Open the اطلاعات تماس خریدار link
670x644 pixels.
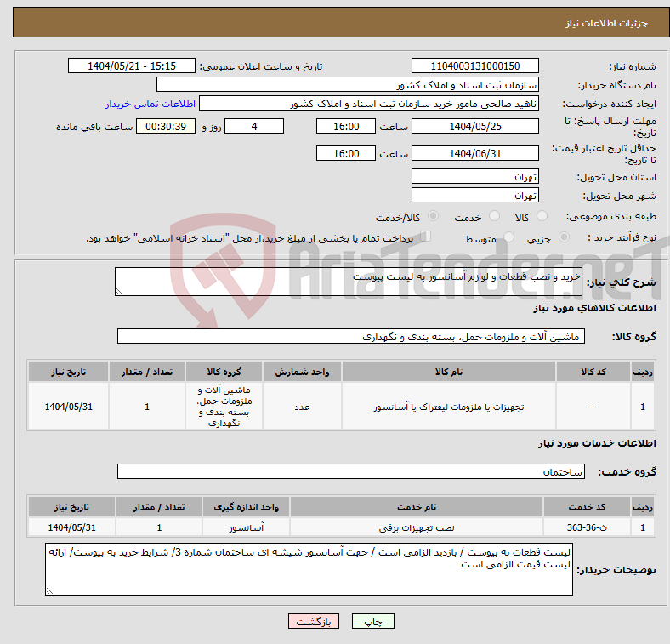point(150,104)
